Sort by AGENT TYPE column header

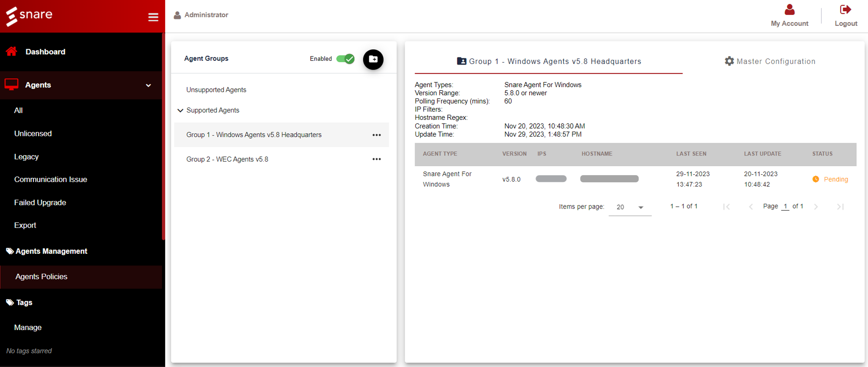tap(440, 154)
